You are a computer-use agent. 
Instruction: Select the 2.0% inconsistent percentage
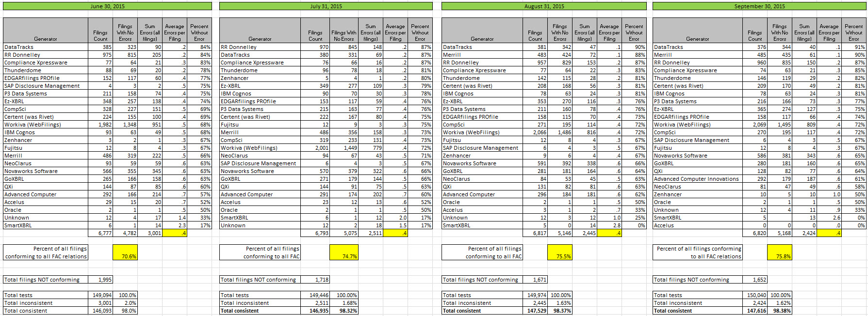[125, 303]
